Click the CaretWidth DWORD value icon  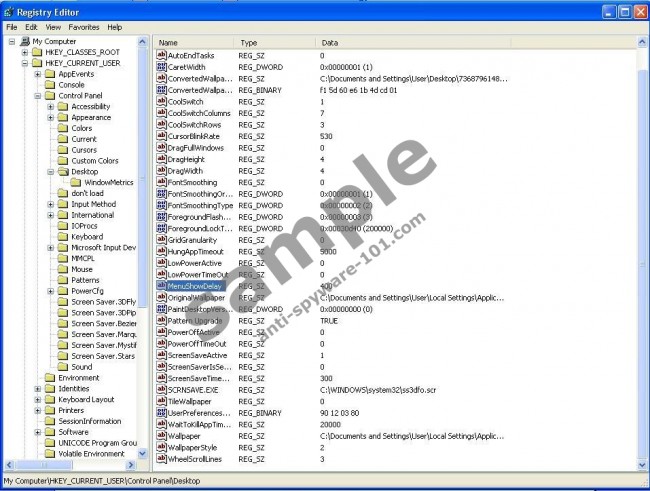160,67
